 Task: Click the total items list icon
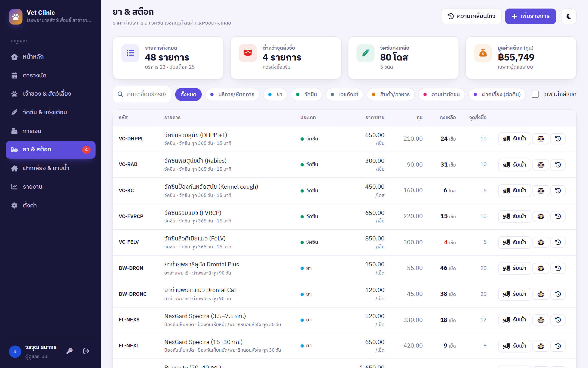click(x=130, y=53)
